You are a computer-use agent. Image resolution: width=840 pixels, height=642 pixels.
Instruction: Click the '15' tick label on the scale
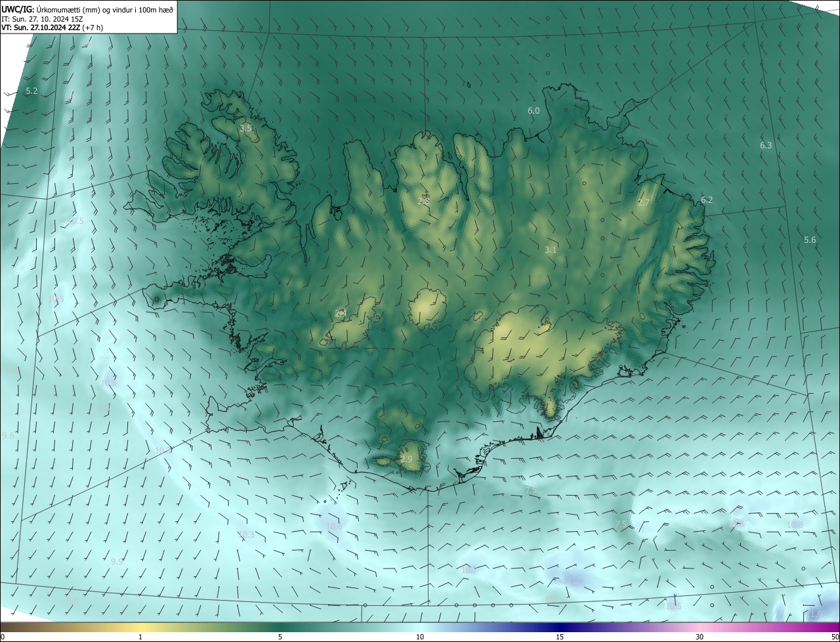click(x=560, y=637)
